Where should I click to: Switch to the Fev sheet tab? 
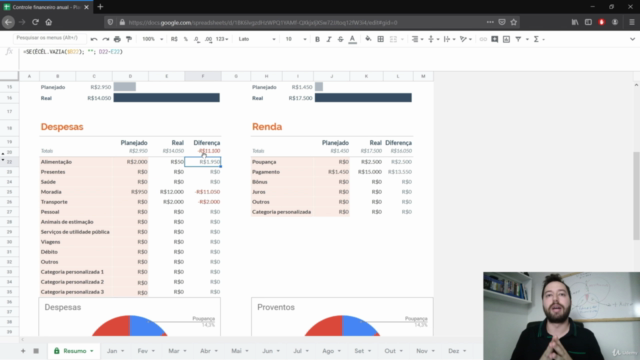tap(146, 351)
